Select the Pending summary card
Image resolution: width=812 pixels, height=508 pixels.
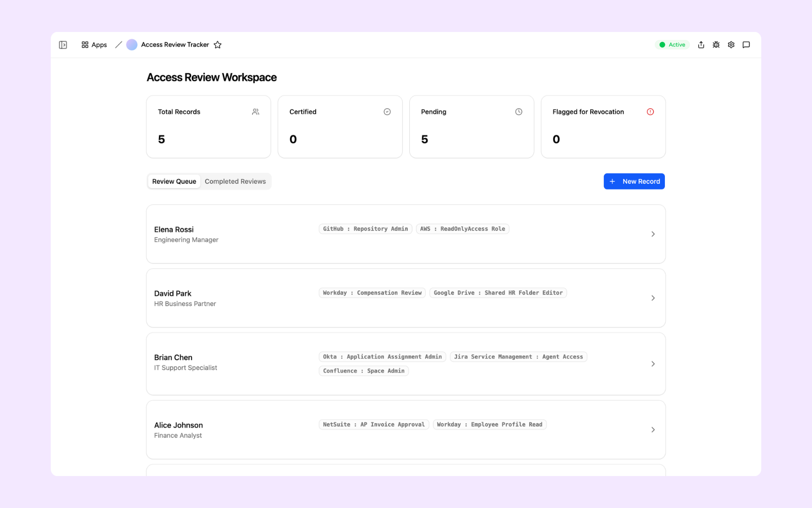(x=472, y=127)
